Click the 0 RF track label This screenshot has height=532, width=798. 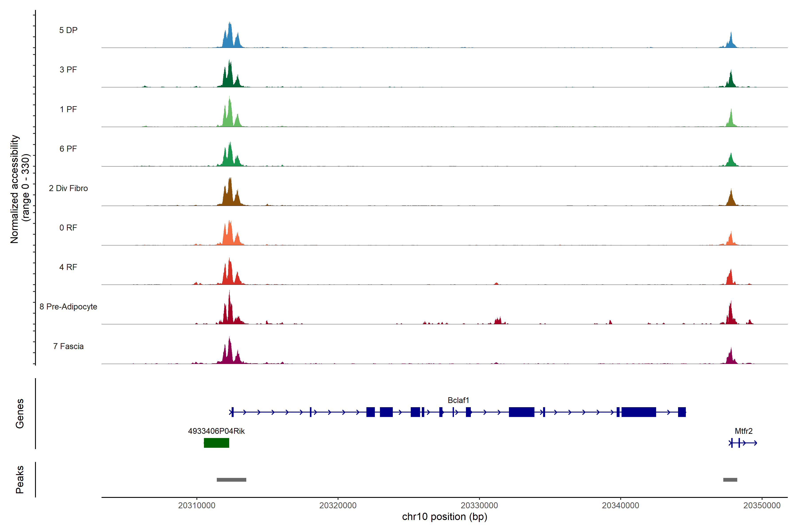pyautogui.click(x=68, y=228)
